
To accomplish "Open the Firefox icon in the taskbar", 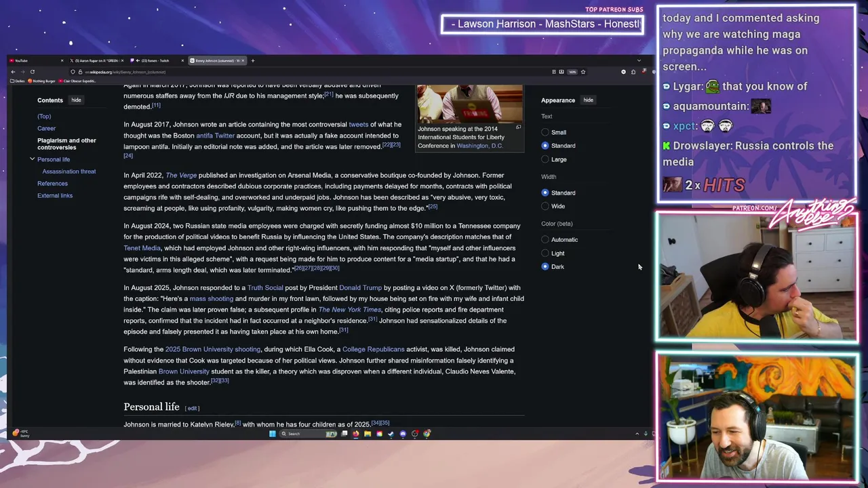I will click(x=356, y=434).
